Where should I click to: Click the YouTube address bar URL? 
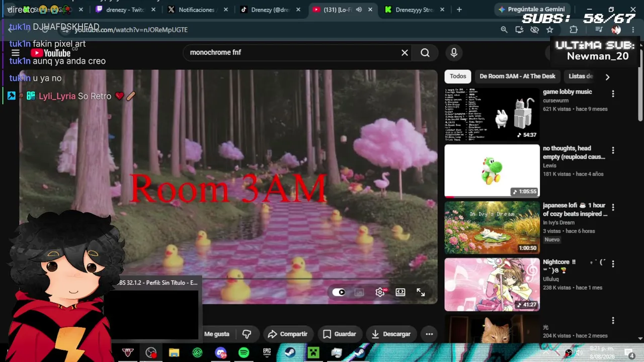point(132,30)
